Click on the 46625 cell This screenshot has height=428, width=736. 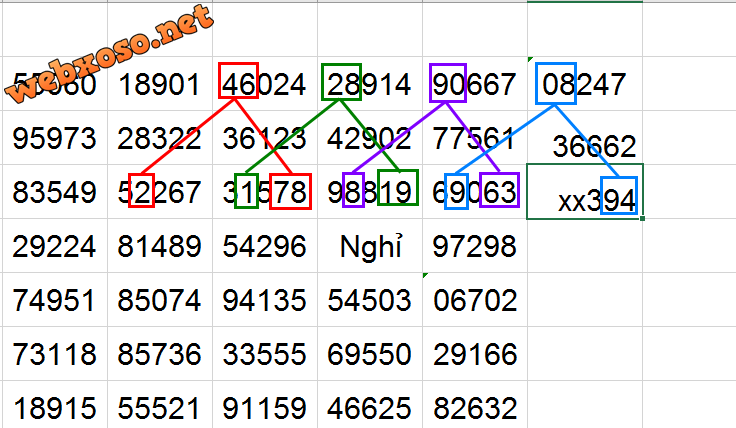click(370, 405)
